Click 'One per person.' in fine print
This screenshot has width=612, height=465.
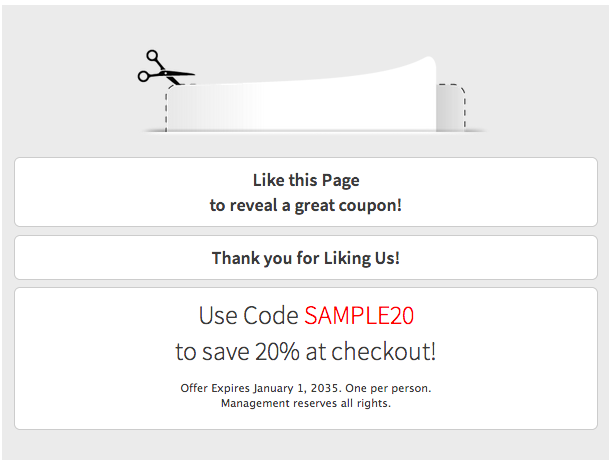coord(388,388)
